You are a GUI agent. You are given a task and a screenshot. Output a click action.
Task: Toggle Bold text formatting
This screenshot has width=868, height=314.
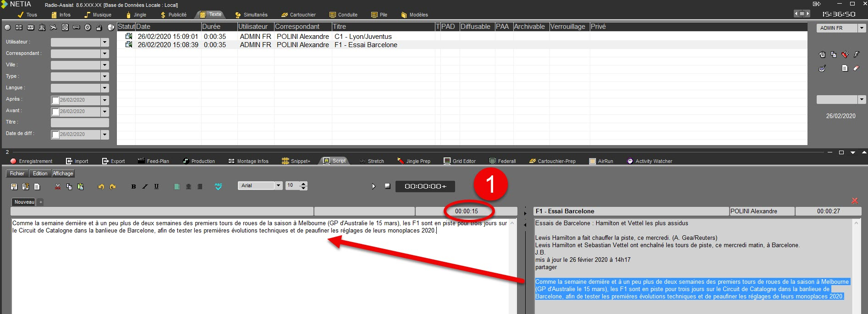point(133,186)
